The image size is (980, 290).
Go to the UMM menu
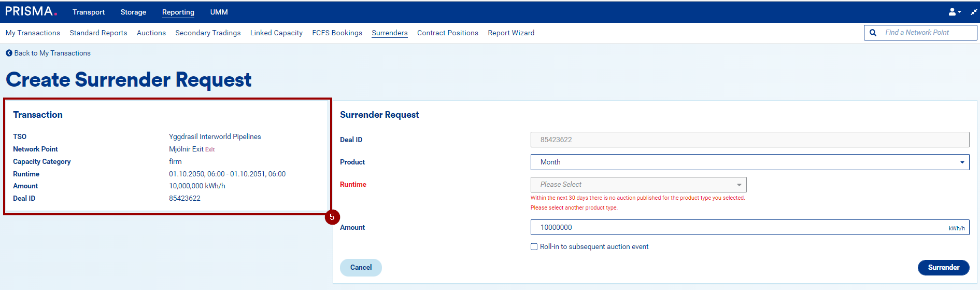[219, 12]
